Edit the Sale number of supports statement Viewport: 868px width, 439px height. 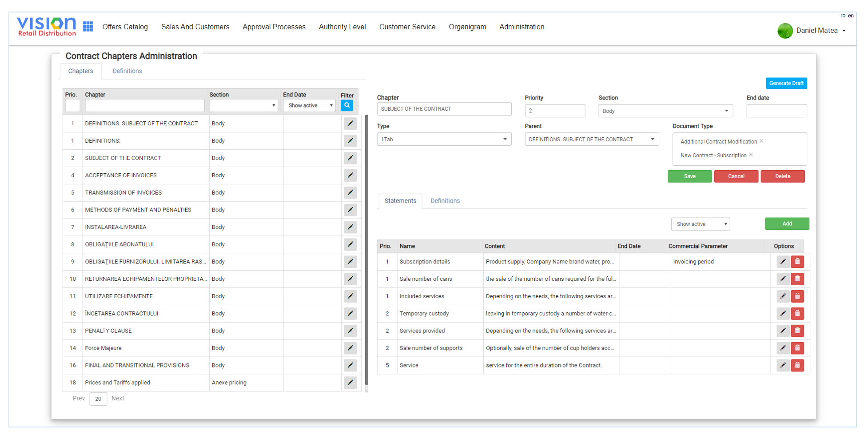coord(783,348)
